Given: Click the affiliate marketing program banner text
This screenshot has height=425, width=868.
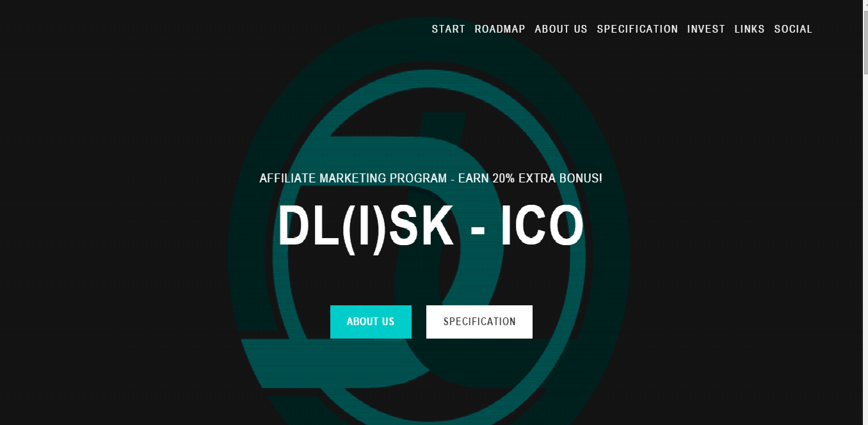Looking at the screenshot, I should point(431,178).
